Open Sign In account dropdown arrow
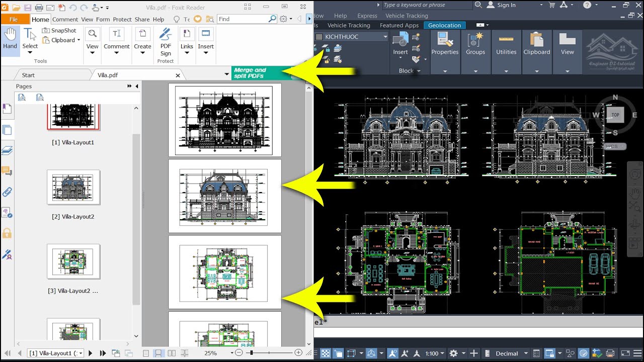 (x=541, y=5)
